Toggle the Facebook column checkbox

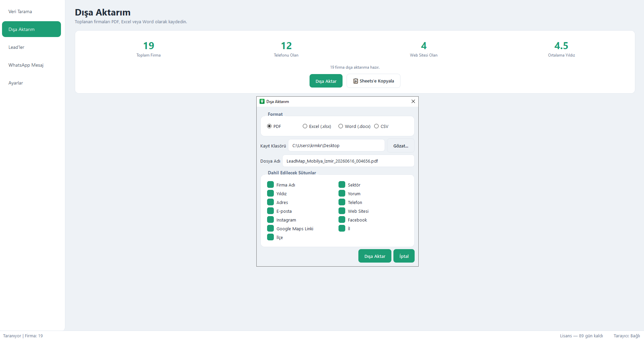pos(342,219)
